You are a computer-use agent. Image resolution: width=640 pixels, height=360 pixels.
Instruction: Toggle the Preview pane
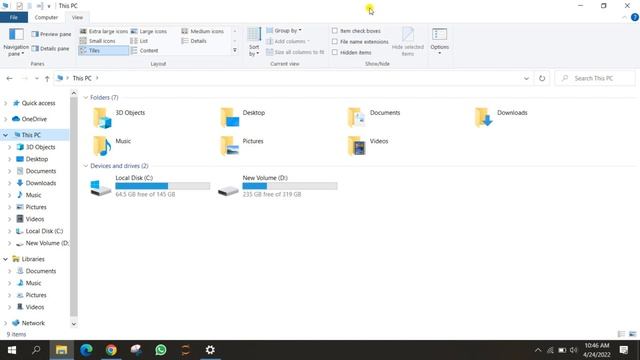pyautogui.click(x=51, y=34)
